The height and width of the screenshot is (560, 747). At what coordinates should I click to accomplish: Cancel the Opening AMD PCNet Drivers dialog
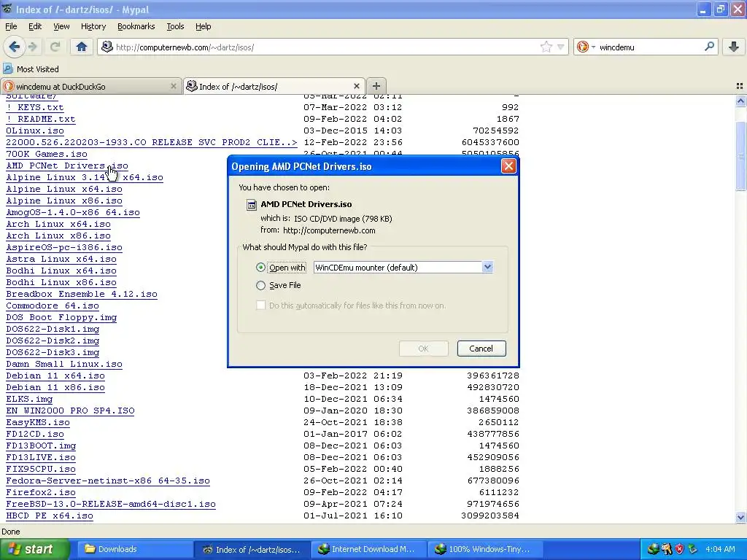click(x=481, y=348)
